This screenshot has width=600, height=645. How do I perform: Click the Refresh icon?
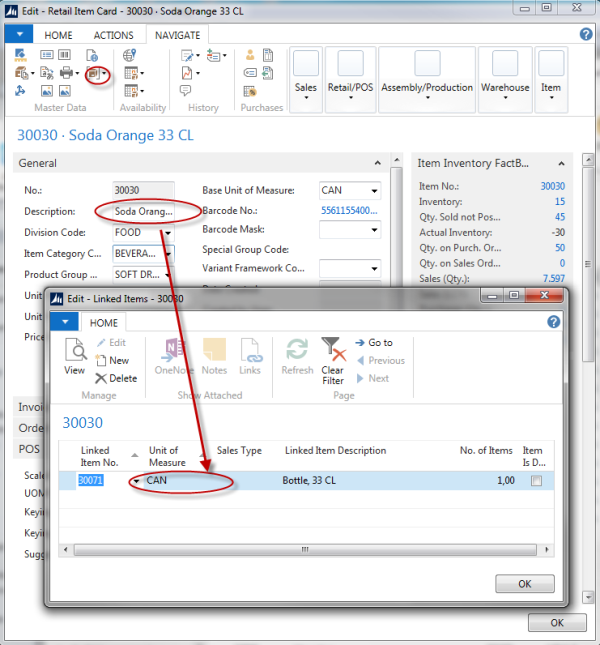297,356
